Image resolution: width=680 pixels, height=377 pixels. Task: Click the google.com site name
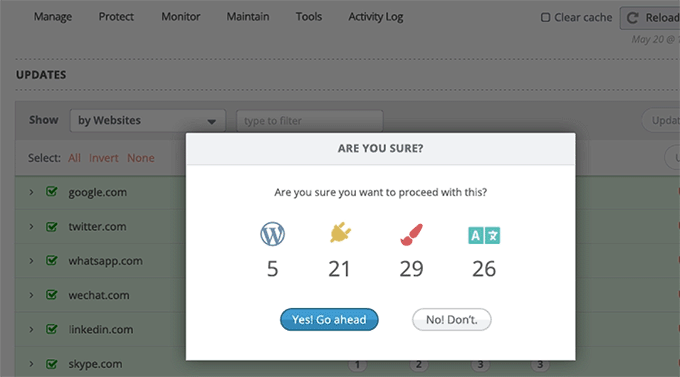coord(98,192)
